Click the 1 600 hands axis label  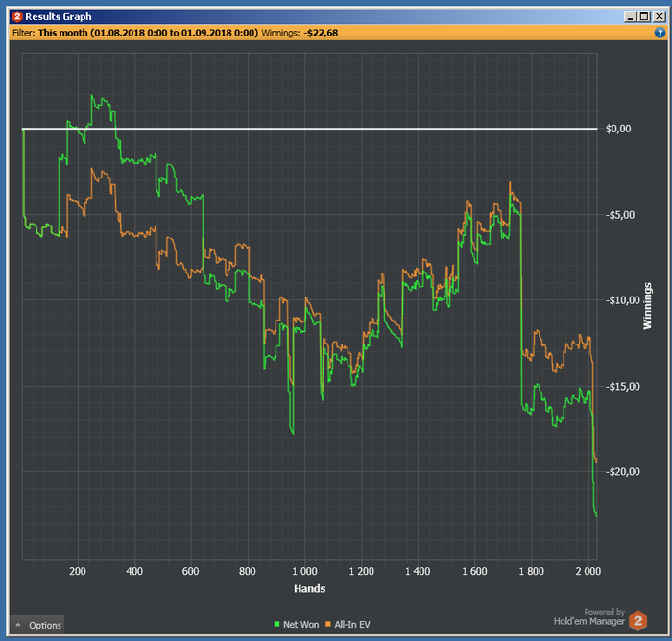click(x=474, y=571)
